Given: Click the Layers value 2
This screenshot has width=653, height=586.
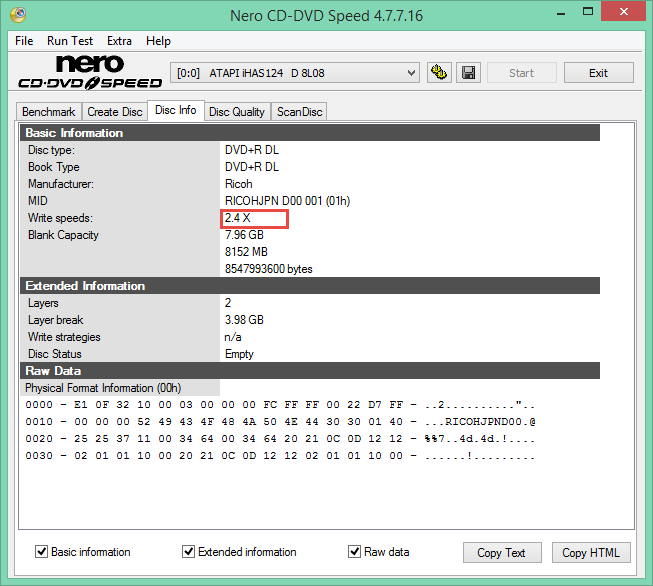Looking at the screenshot, I should (228, 303).
